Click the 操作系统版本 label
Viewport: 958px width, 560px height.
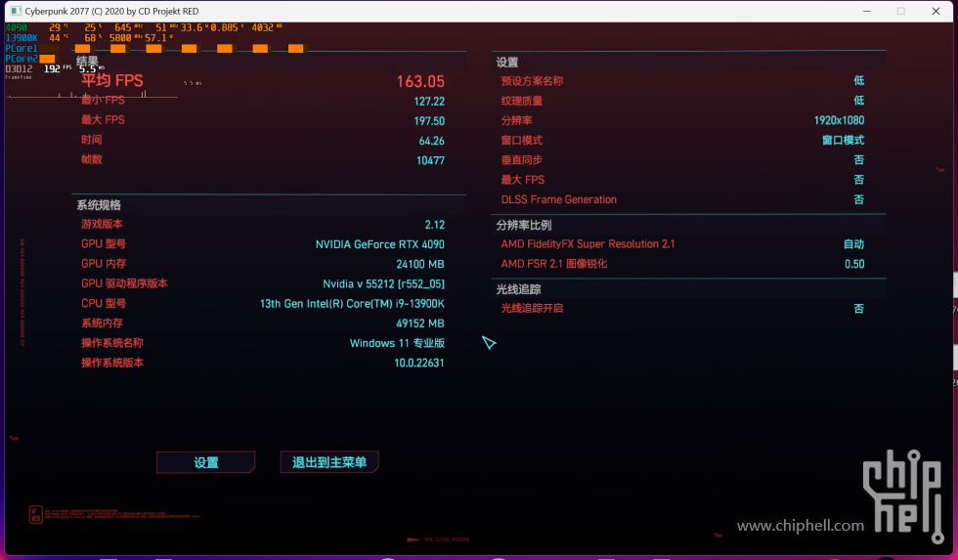111,363
